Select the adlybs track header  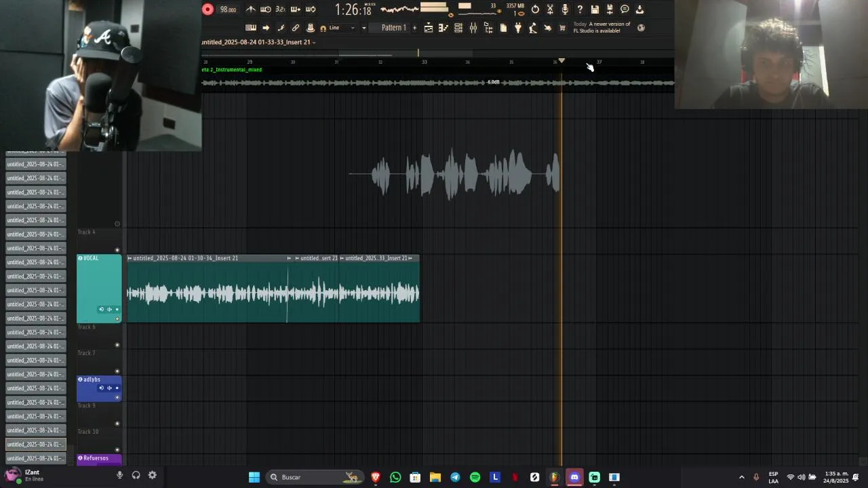point(99,388)
